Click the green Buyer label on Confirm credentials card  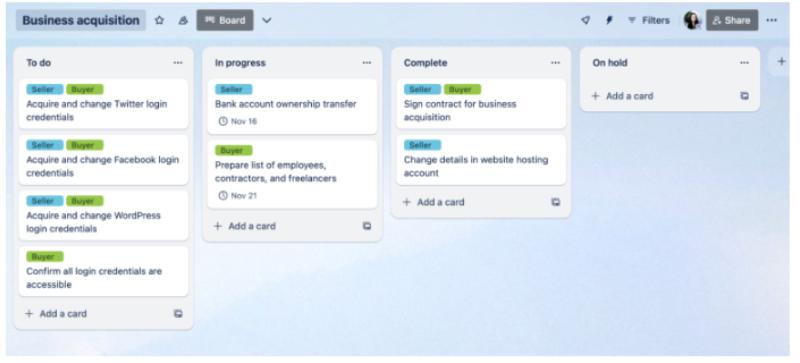coord(45,257)
